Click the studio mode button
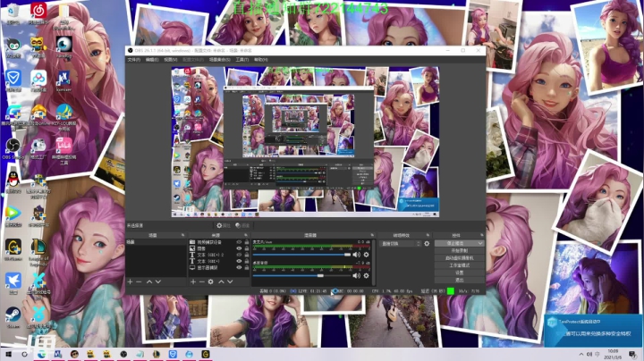644x361 pixels. pos(459,265)
